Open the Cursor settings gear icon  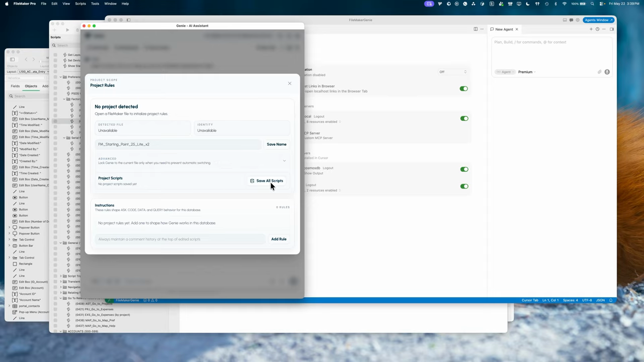[578, 20]
